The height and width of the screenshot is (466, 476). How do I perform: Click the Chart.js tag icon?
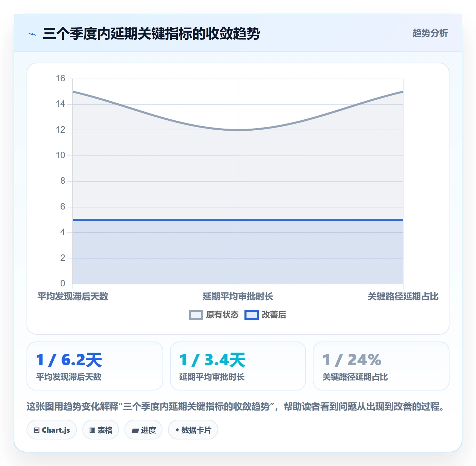(37, 430)
